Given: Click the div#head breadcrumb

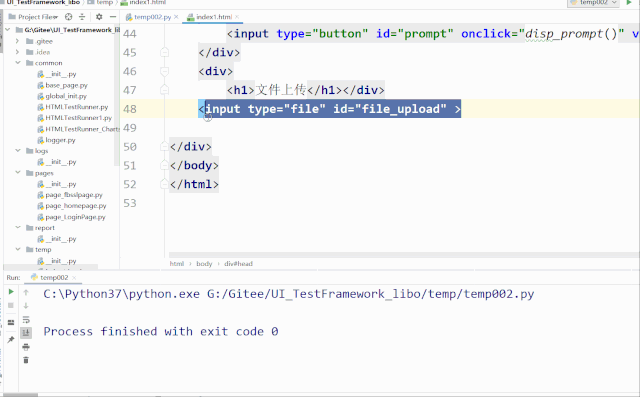Looking at the screenshot, I should click(238, 264).
